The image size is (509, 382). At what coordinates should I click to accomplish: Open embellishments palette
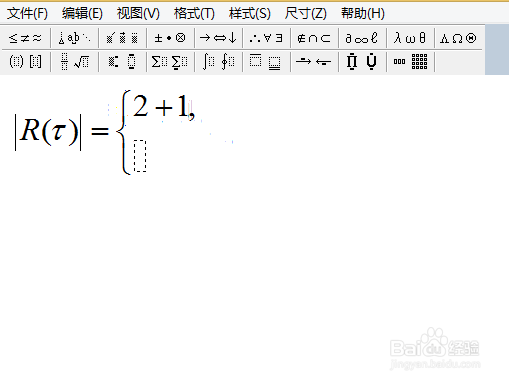tap(122, 38)
